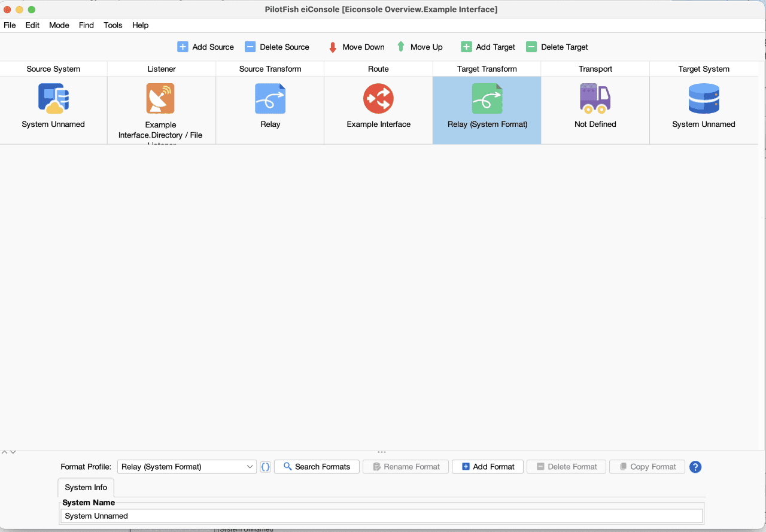Viewport: 766px width, 532px height.
Task: Click Move Up green arrow button
Action: click(x=420, y=47)
